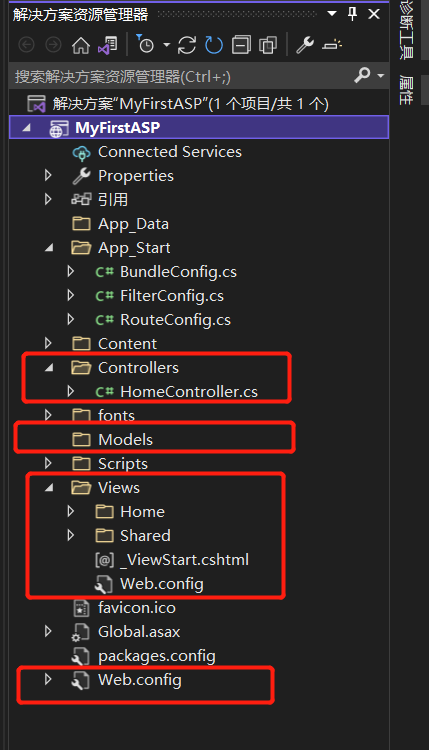Expand the Scripts folder
The width and height of the screenshot is (429, 750).
[48, 463]
